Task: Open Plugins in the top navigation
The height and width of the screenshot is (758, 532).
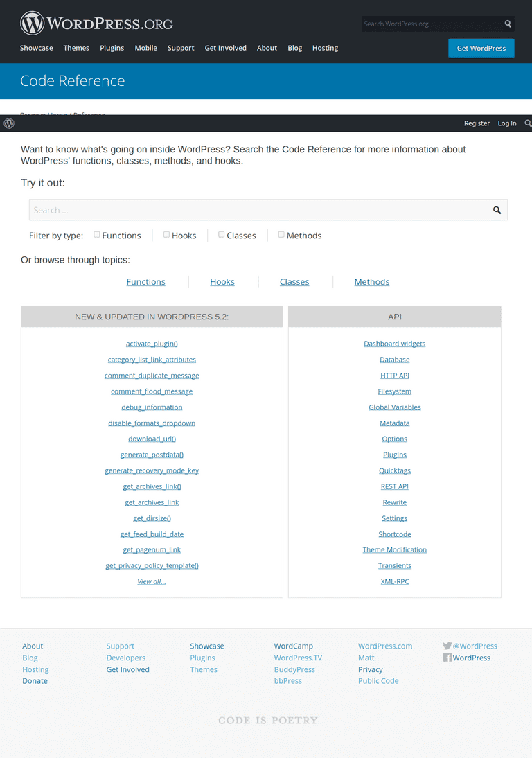Action: point(112,48)
